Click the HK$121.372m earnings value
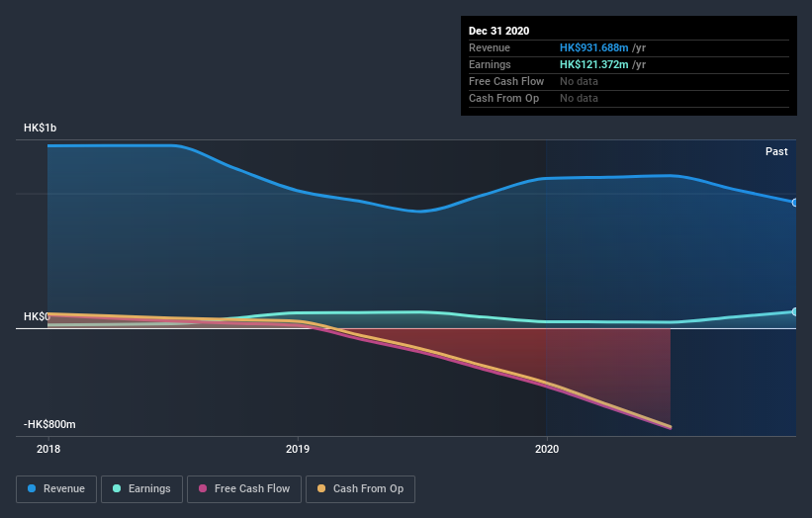 (x=594, y=64)
